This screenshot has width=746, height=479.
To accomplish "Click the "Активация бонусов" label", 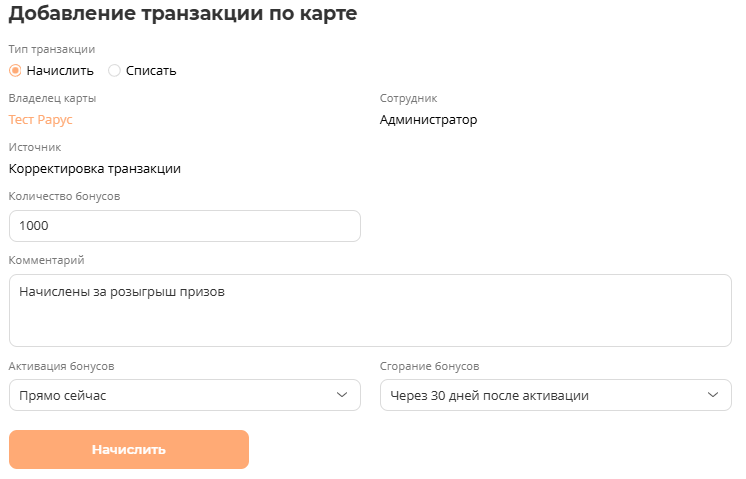I will tap(67, 366).
